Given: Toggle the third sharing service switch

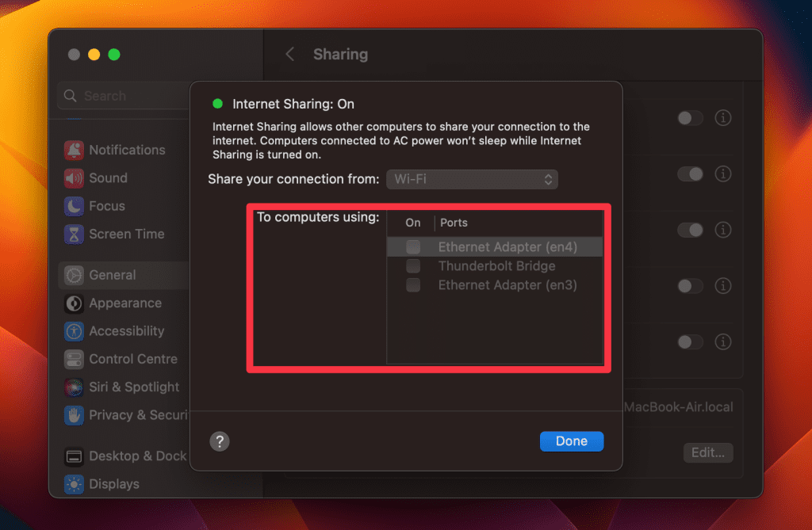Looking at the screenshot, I should (691, 230).
